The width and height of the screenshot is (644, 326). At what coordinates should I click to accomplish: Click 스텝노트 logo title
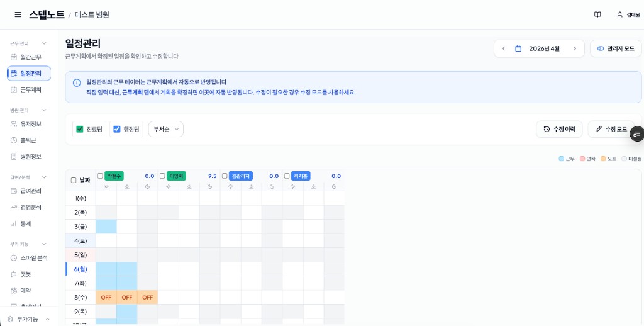[47, 15]
